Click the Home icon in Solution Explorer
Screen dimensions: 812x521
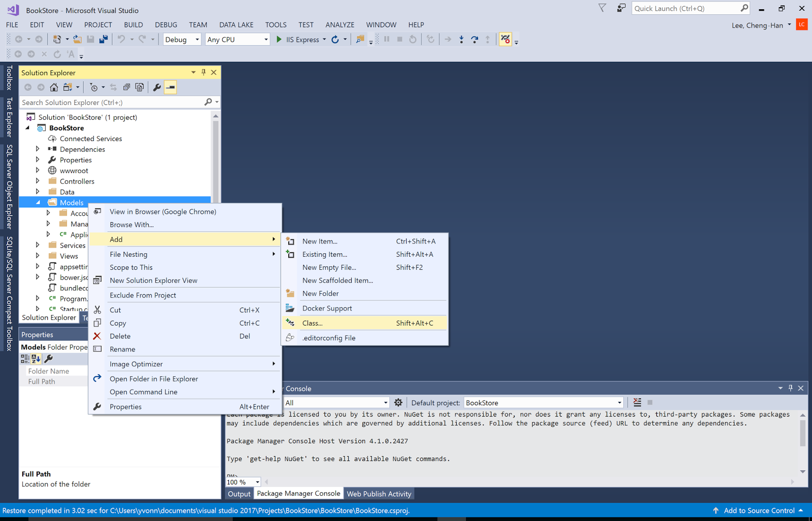(54, 87)
